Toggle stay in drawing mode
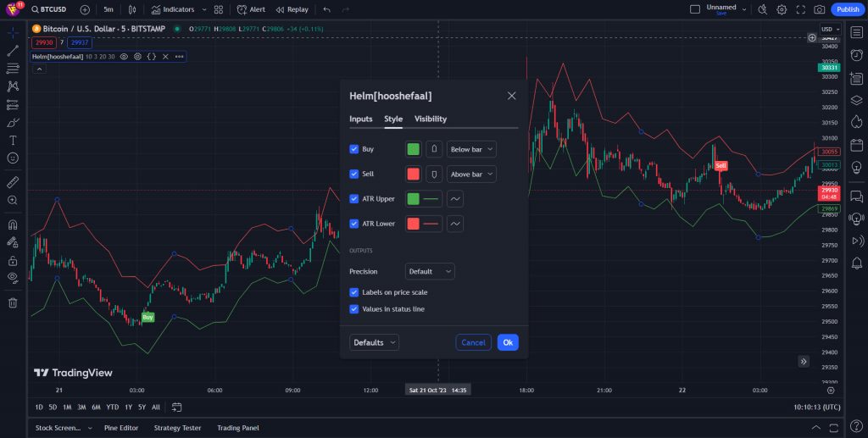The width and height of the screenshot is (868, 438). 13,242
